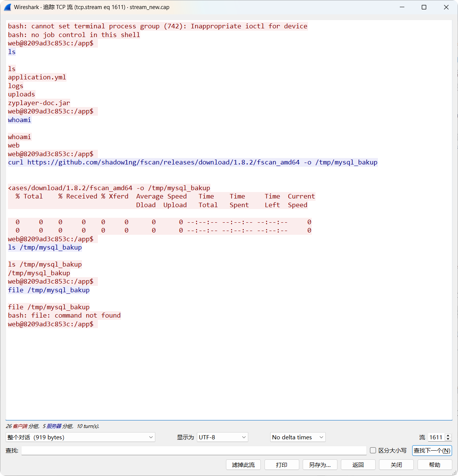Change the 显示为 encoding from UTF-8
458x476 pixels.
pos(222,437)
